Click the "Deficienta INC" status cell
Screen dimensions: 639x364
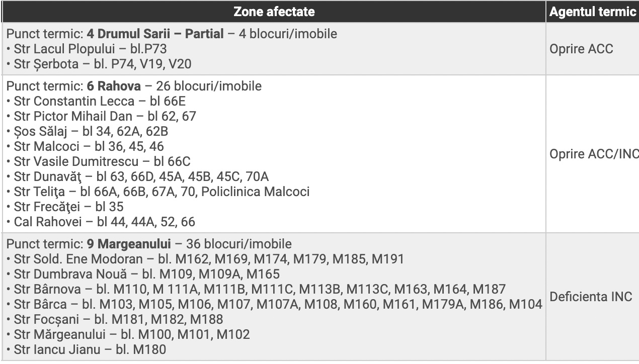[x=591, y=297]
